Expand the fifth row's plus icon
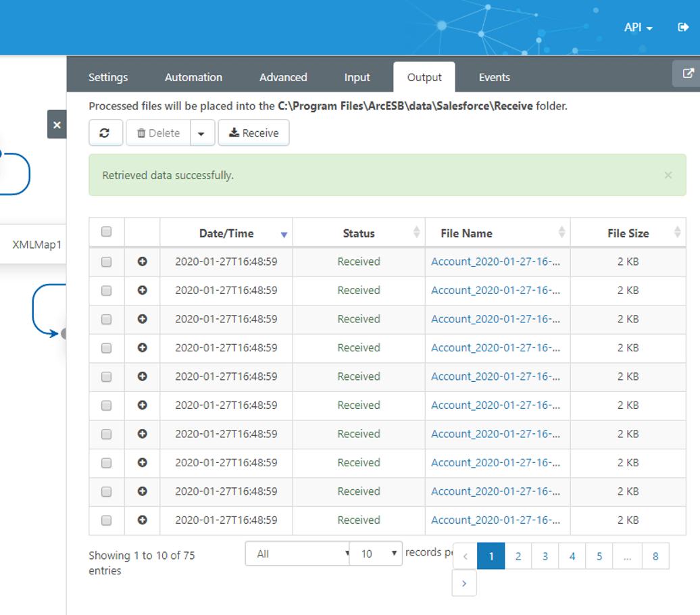The height and width of the screenshot is (615, 700). [142, 376]
